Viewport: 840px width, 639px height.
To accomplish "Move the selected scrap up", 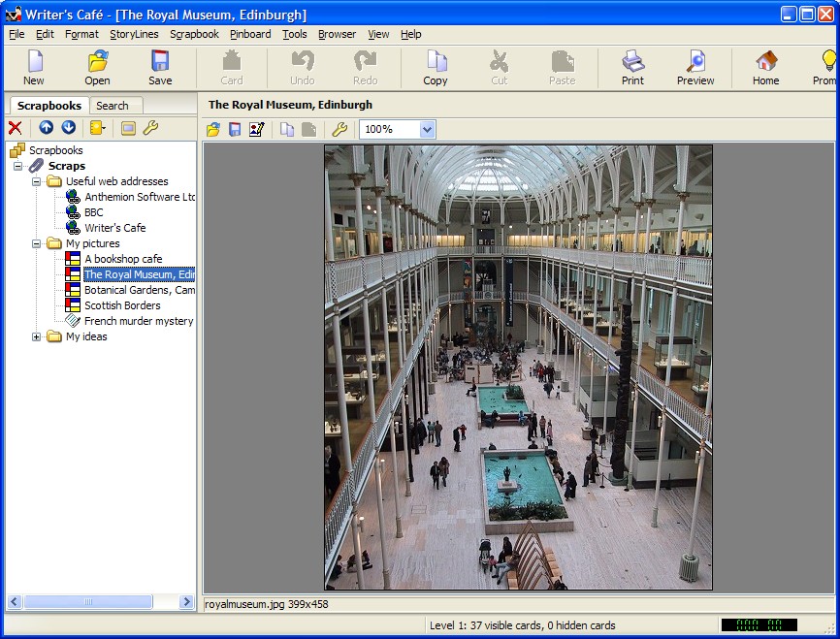I will [x=46, y=127].
